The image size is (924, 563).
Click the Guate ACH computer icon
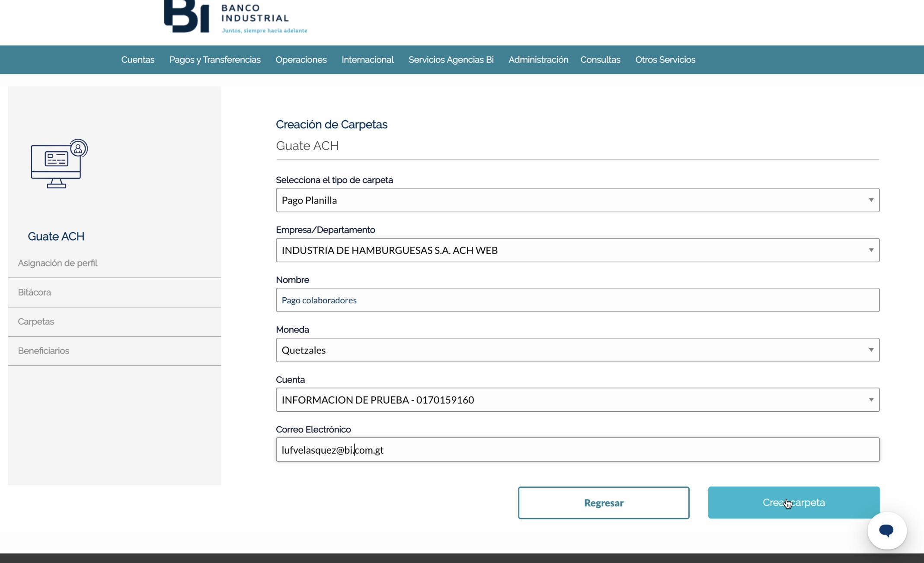[59, 163]
